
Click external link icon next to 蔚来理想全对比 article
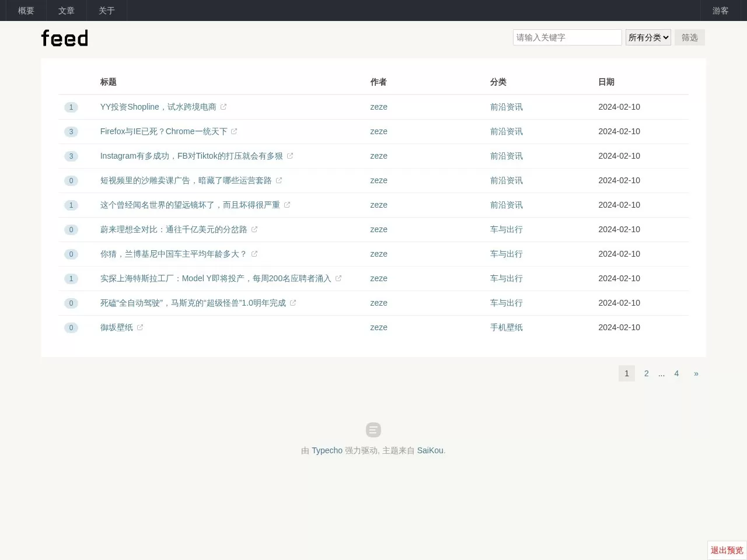[x=254, y=230]
